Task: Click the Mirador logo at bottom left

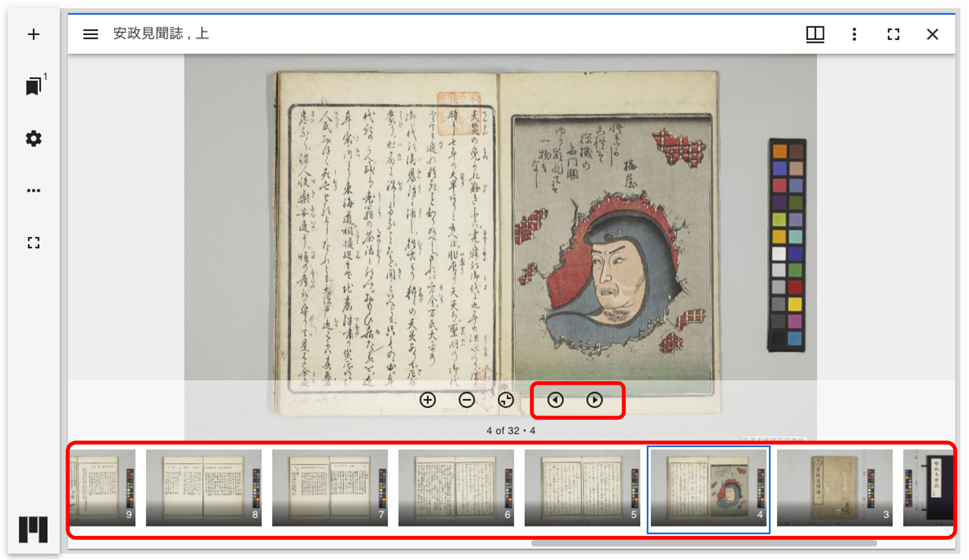Action: point(33,530)
